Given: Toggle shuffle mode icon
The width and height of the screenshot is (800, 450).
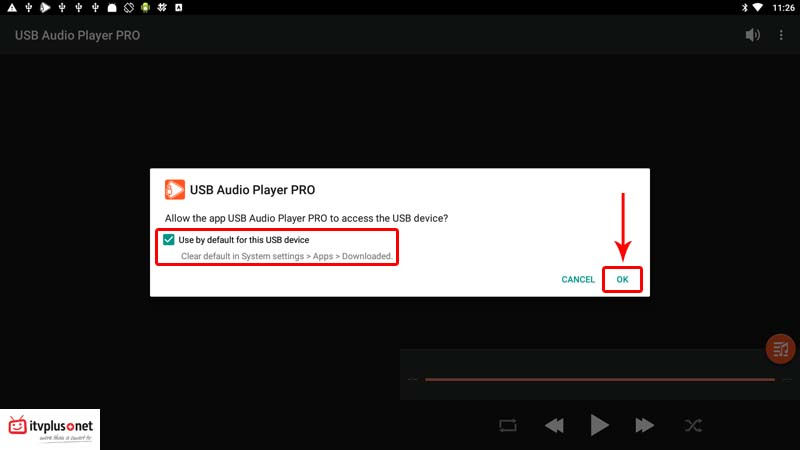Looking at the screenshot, I should (693, 425).
